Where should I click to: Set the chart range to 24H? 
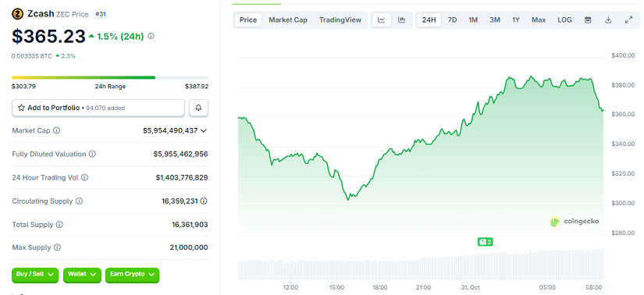click(x=429, y=20)
